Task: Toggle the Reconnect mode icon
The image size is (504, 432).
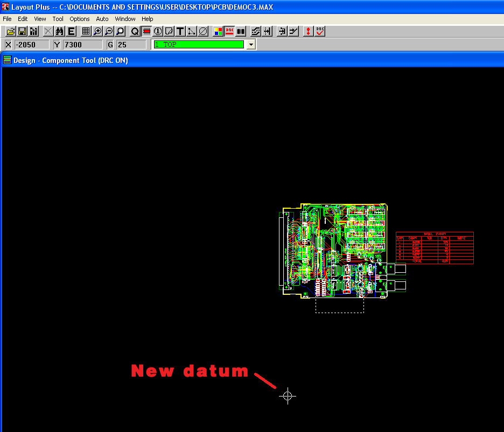Action: click(x=241, y=32)
